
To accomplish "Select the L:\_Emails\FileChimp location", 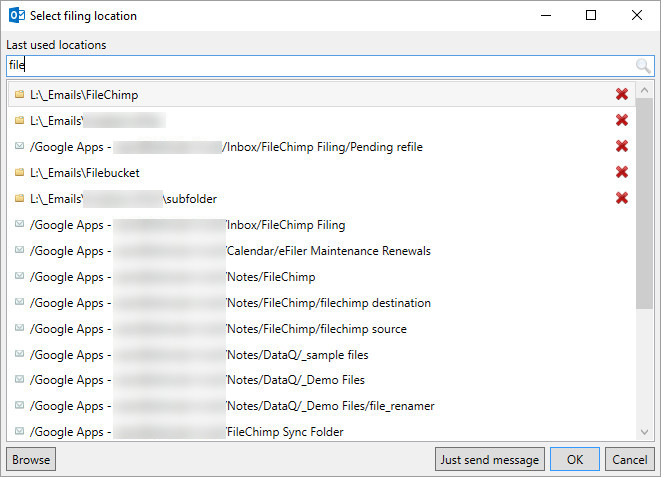I will pyautogui.click(x=321, y=94).
